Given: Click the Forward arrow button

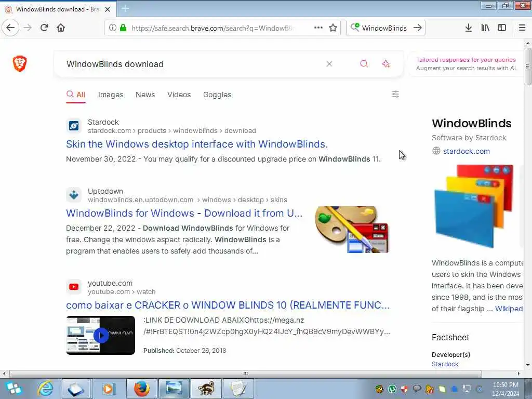Looking at the screenshot, I should point(28,28).
